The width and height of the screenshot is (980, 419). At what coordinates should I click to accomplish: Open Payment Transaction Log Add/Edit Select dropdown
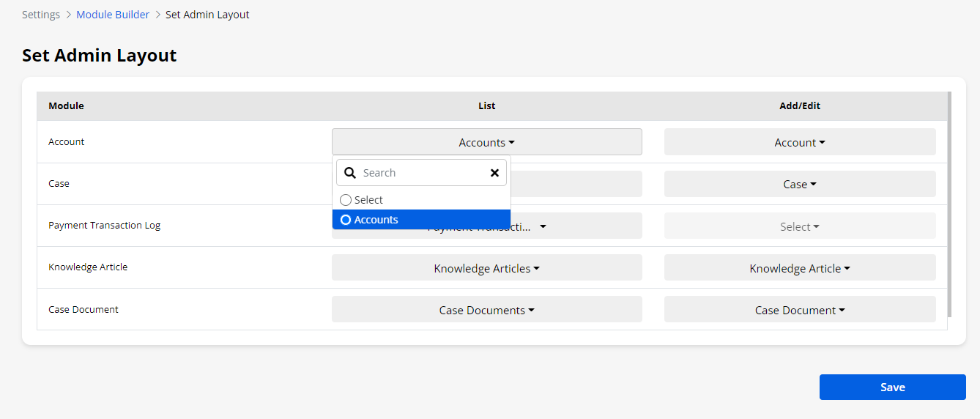[x=799, y=226]
